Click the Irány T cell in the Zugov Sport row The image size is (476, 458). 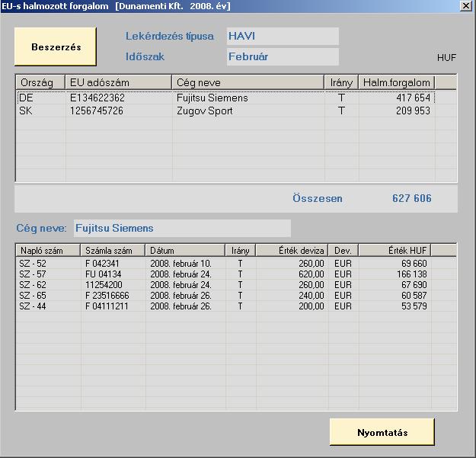341,110
